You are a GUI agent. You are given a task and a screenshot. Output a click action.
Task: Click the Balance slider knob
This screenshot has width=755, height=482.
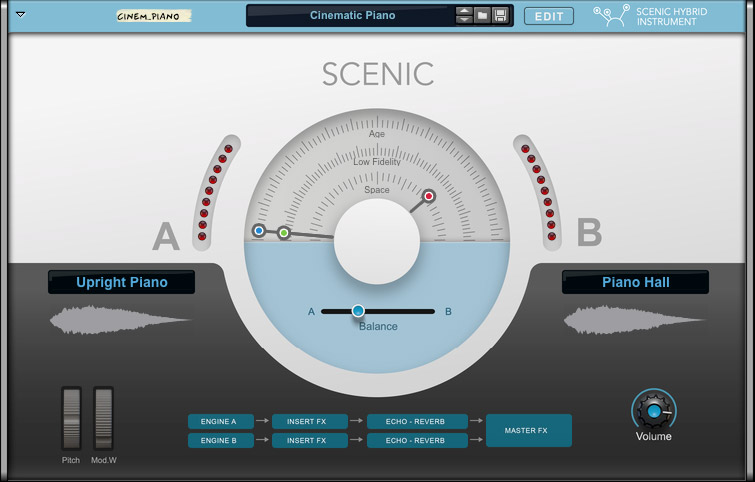[358, 311]
